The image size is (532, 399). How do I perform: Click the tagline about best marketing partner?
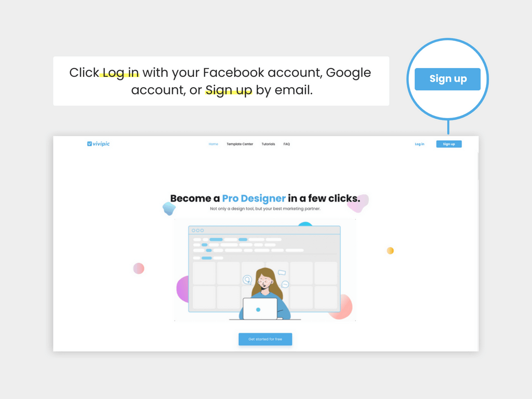click(265, 209)
